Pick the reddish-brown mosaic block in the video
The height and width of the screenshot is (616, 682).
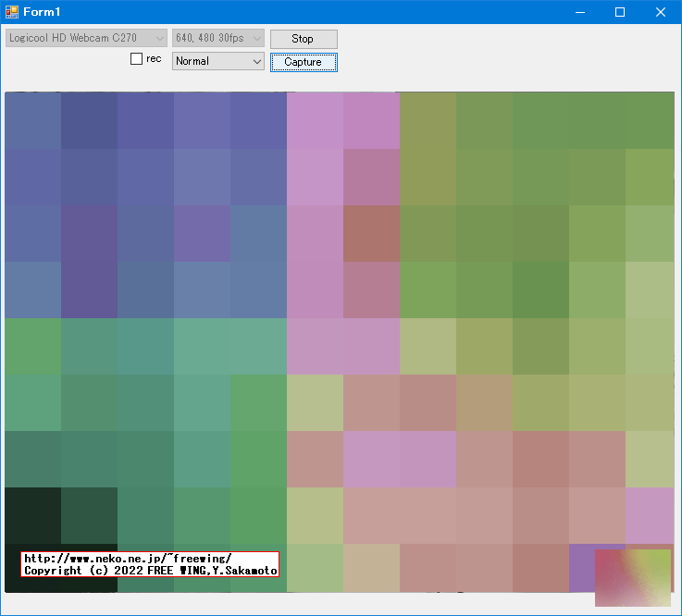371,233
